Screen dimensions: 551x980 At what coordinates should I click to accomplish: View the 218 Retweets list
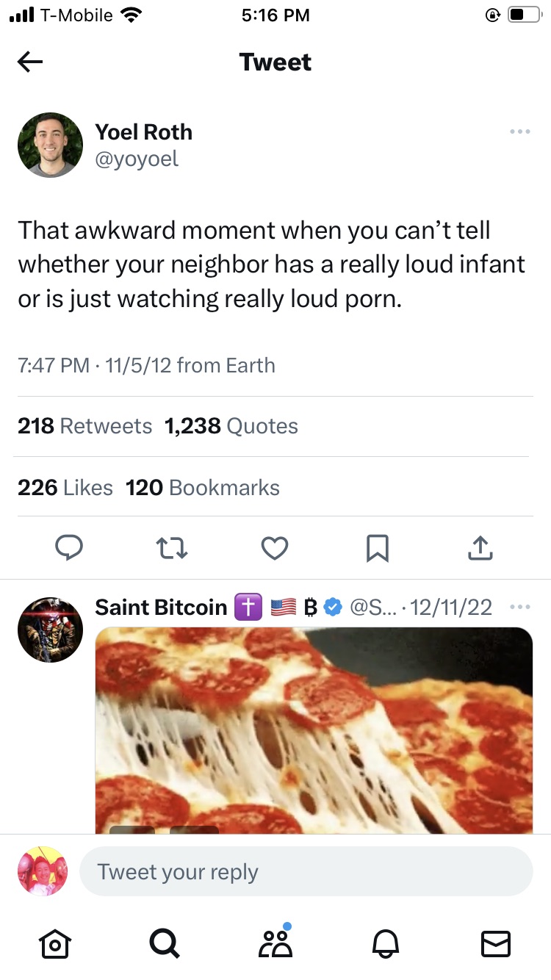point(84,426)
